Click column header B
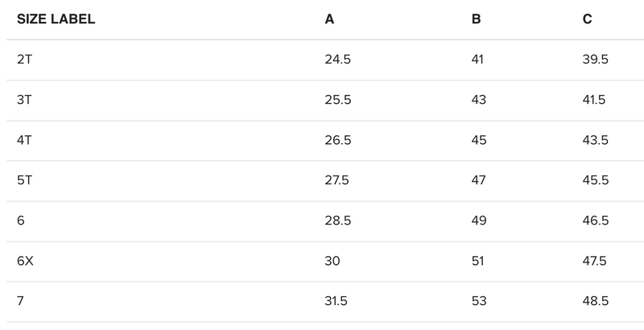The image size is (644, 330). coord(477,19)
